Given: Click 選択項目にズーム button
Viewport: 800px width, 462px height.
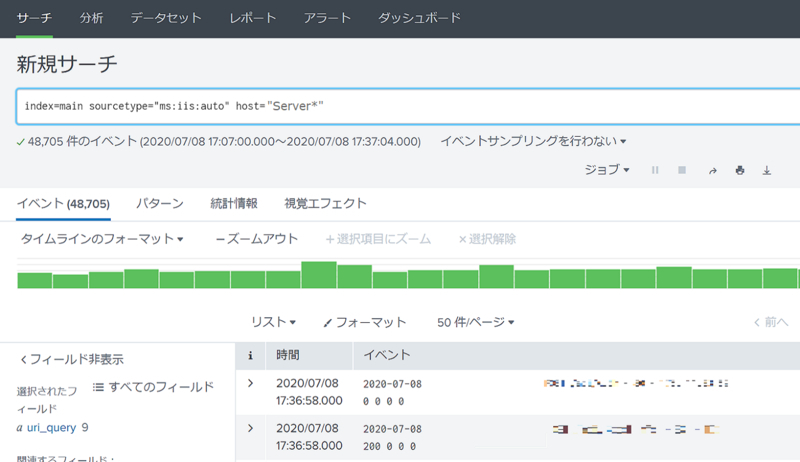Looking at the screenshot, I should [378, 239].
